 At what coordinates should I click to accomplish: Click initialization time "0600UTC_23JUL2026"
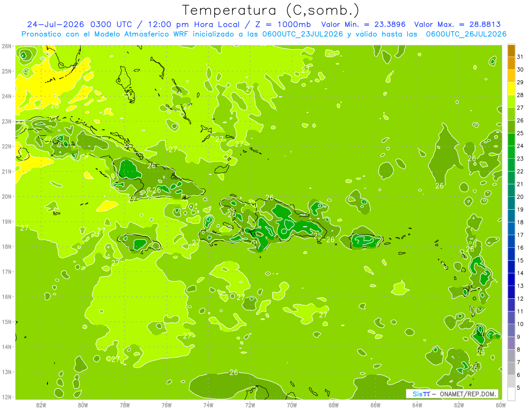click(x=303, y=34)
